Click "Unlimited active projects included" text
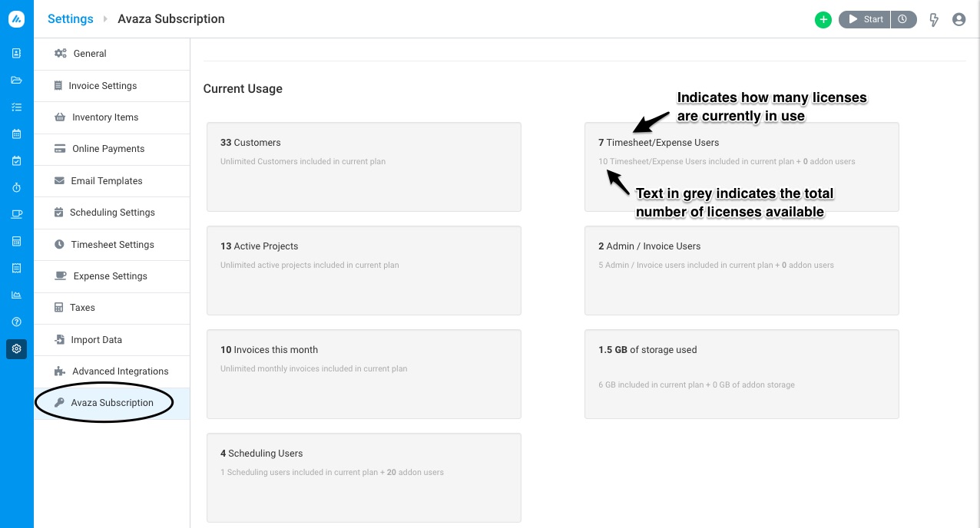 [x=310, y=266]
